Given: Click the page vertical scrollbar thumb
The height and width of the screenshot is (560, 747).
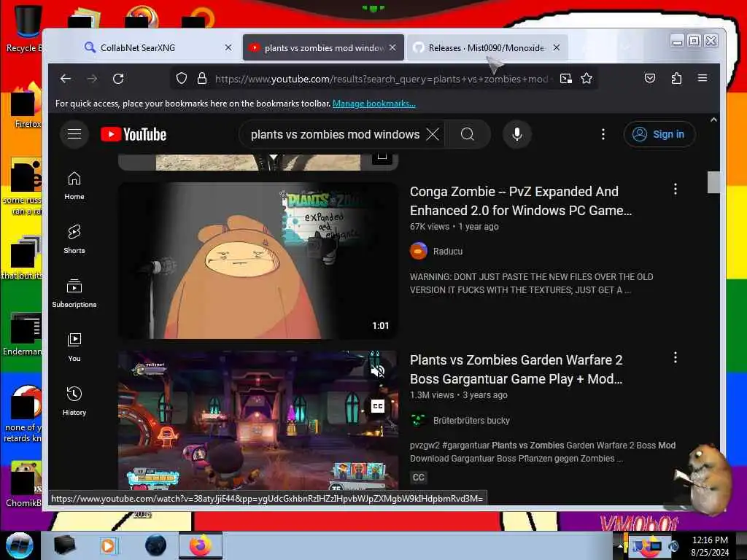Looking at the screenshot, I should click(713, 182).
